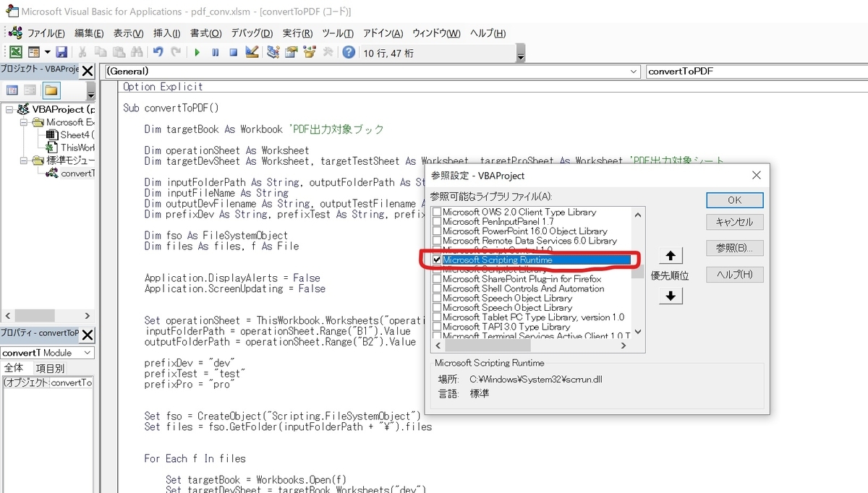This screenshot has width=868, height=493.
Task: Click the View Microsoft Excel icon
Action: click(15, 52)
